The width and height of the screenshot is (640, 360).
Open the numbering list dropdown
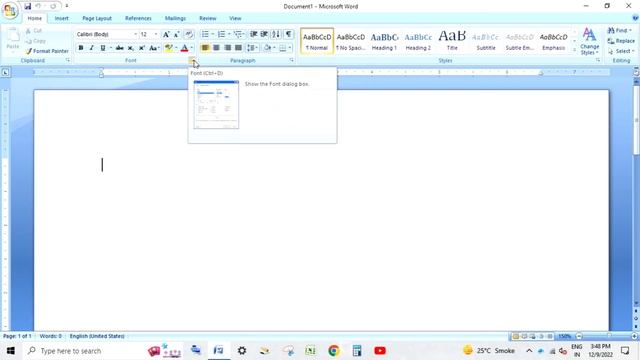pos(229,34)
